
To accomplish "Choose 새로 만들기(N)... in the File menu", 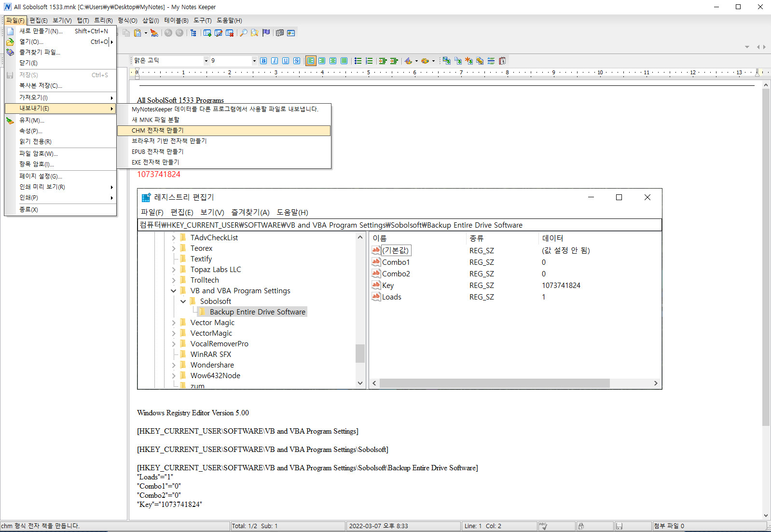I will click(x=60, y=31).
